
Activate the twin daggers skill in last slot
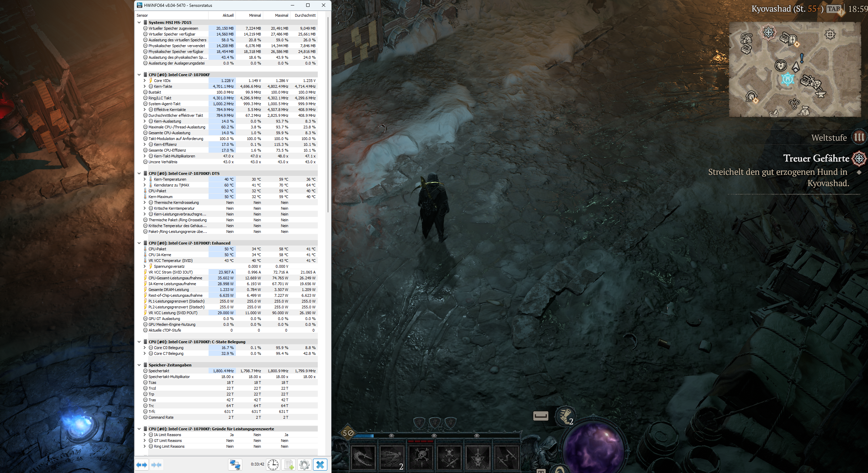click(x=507, y=458)
